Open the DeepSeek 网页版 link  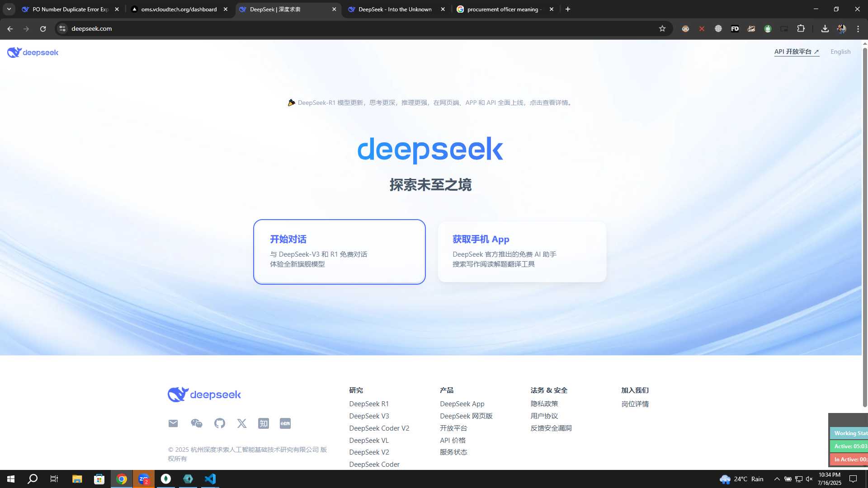click(466, 416)
